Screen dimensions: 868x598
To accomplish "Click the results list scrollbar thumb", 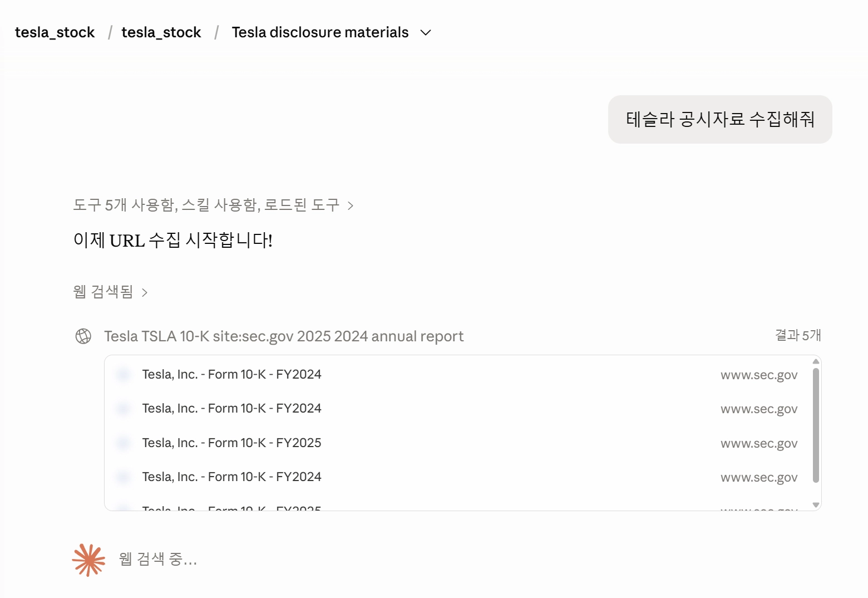I will click(x=816, y=425).
